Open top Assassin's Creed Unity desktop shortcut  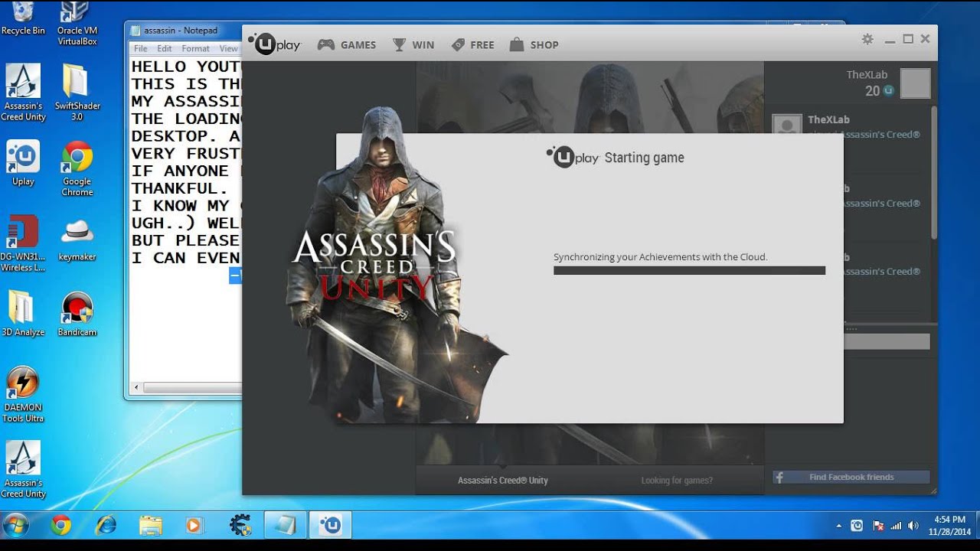pyautogui.click(x=23, y=93)
